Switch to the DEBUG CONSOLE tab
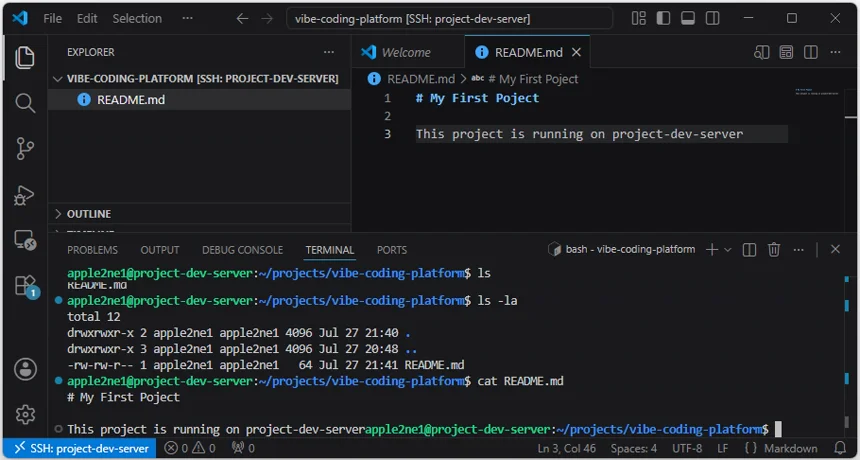 coord(242,250)
